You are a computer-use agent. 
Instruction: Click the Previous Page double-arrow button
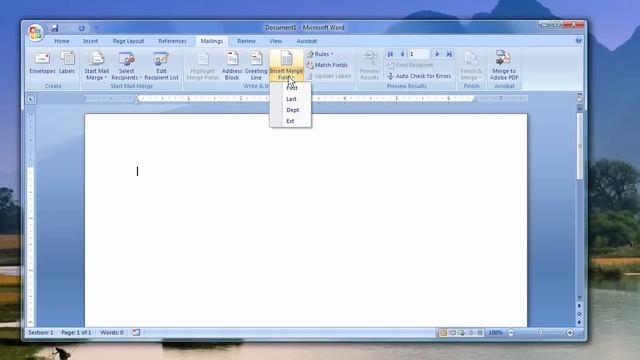tap(579, 306)
